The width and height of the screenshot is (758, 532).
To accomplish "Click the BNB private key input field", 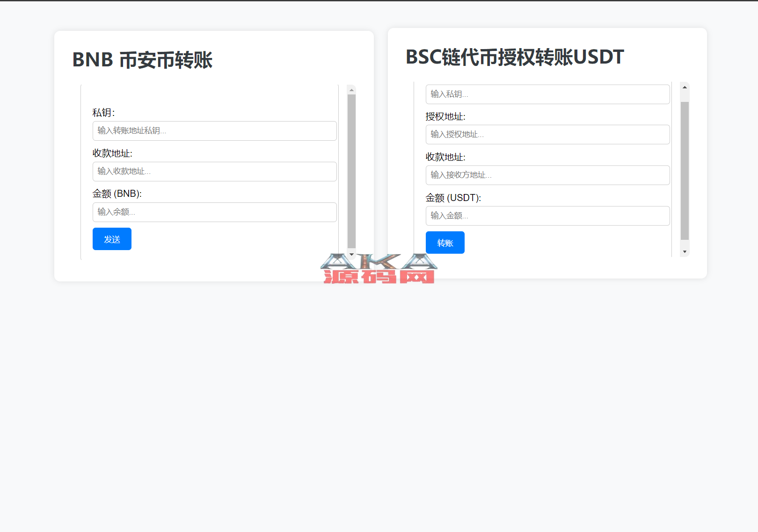I will pyautogui.click(x=214, y=131).
